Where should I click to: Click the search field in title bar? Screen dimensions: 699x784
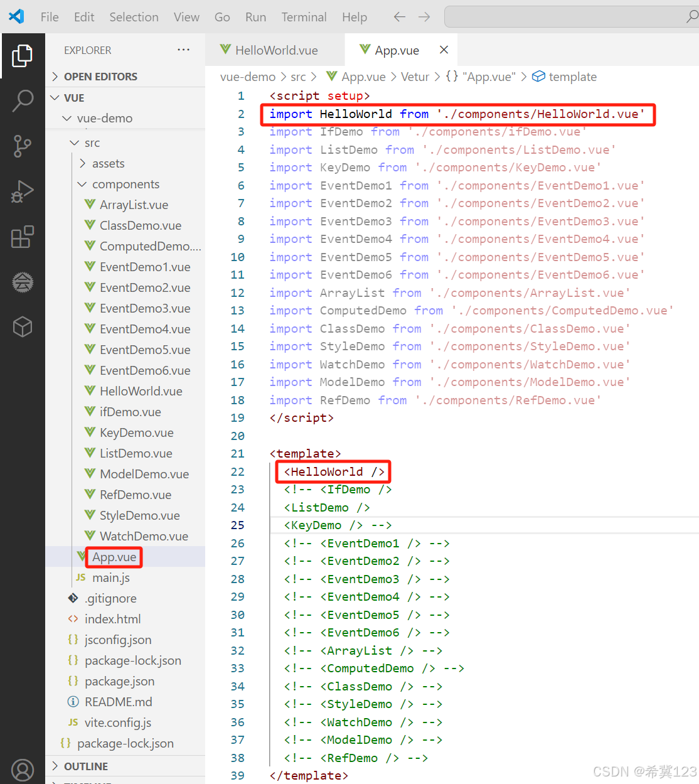point(571,17)
